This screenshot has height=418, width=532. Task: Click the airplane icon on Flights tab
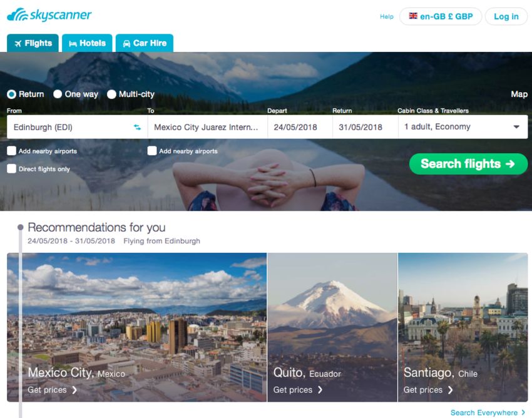click(x=18, y=43)
